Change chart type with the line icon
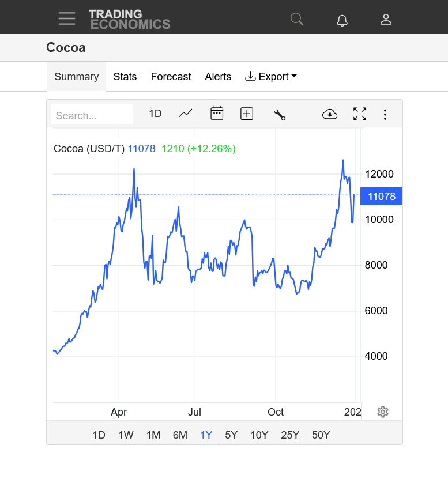The image size is (448, 483). coord(186,114)
